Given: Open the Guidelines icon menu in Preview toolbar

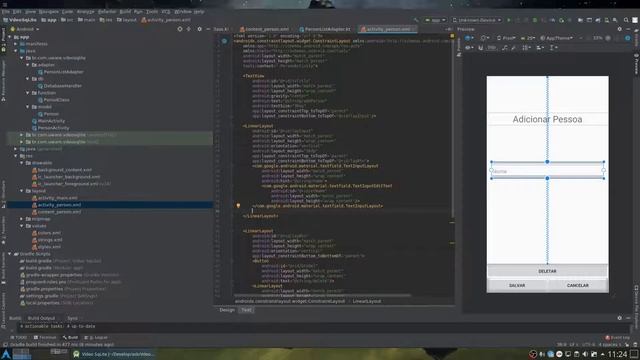Looking at the screenshot, I should point(553,48).
